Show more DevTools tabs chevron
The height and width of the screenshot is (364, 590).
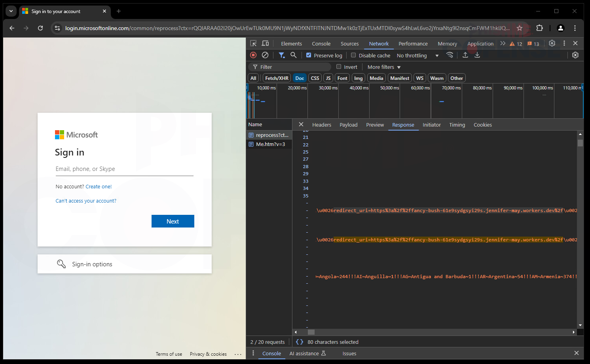[503, 43]
